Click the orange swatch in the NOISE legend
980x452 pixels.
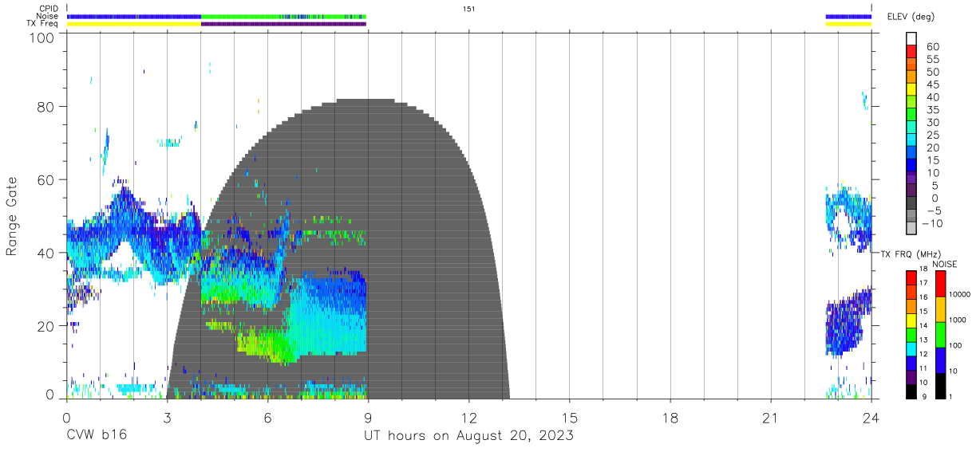(942, 309)
